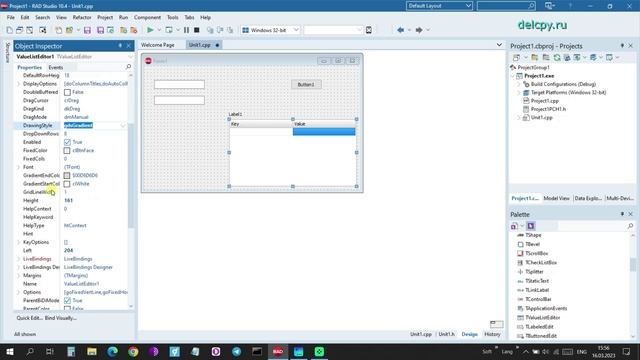Open File Explorer from taskbar
Viewport: 640px width, 360px height.
point(92,351)
